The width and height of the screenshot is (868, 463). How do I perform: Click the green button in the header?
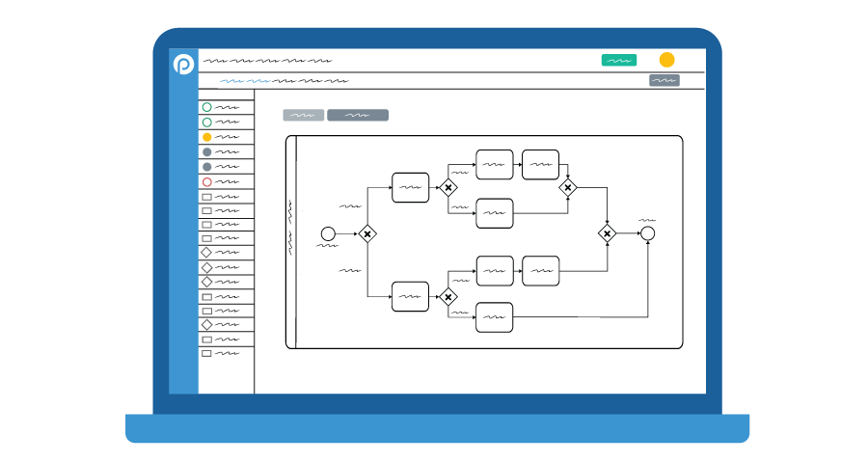(619, 60)
